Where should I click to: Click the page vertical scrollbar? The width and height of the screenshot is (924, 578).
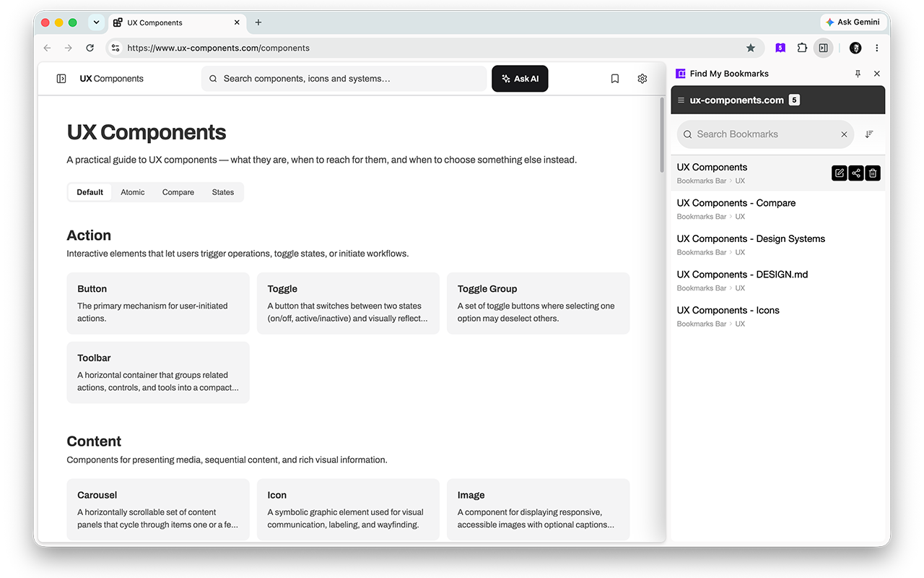coord(662,135)
